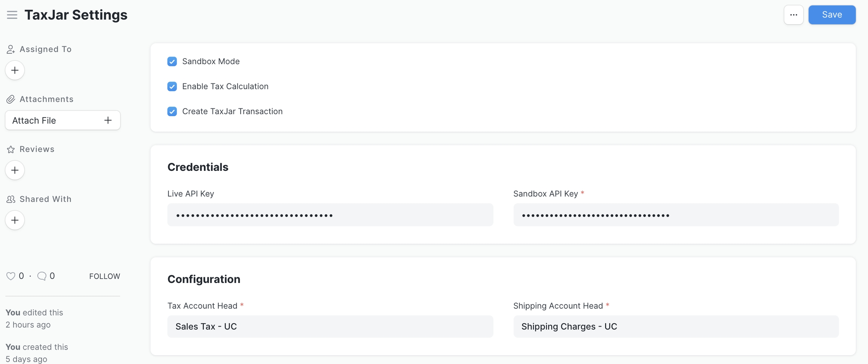Open the Shipping Account Head link field
Image resolution: width=868 pixels, height=364 pixels.
[x=676, y=326]
